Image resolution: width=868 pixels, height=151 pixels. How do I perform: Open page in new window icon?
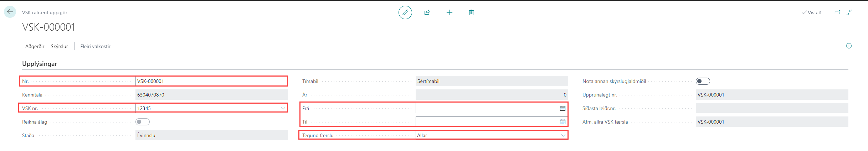(837, 12)
